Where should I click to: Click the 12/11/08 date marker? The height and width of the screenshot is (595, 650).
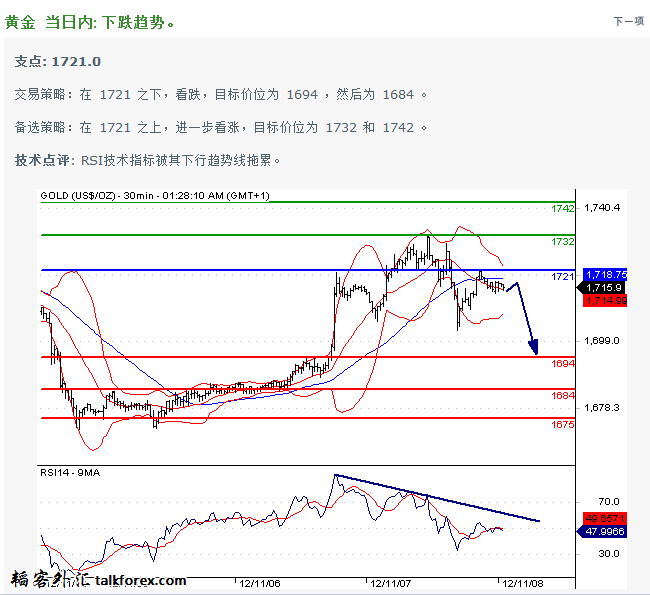523,584
